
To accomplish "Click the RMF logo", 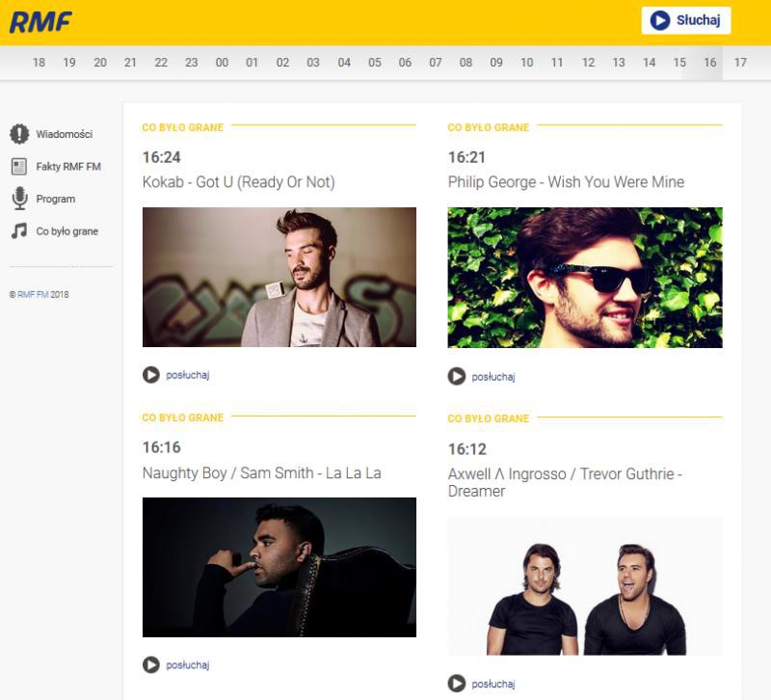I will point(40,21).
